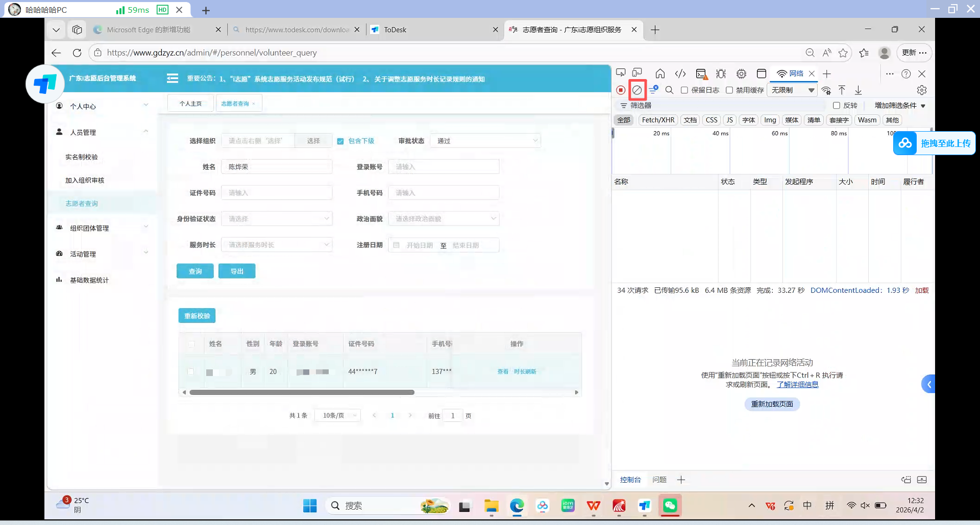Viewport: 980px width, 525px height.
Task: Open the network search magnifier icon
Action: pos(669,90)
